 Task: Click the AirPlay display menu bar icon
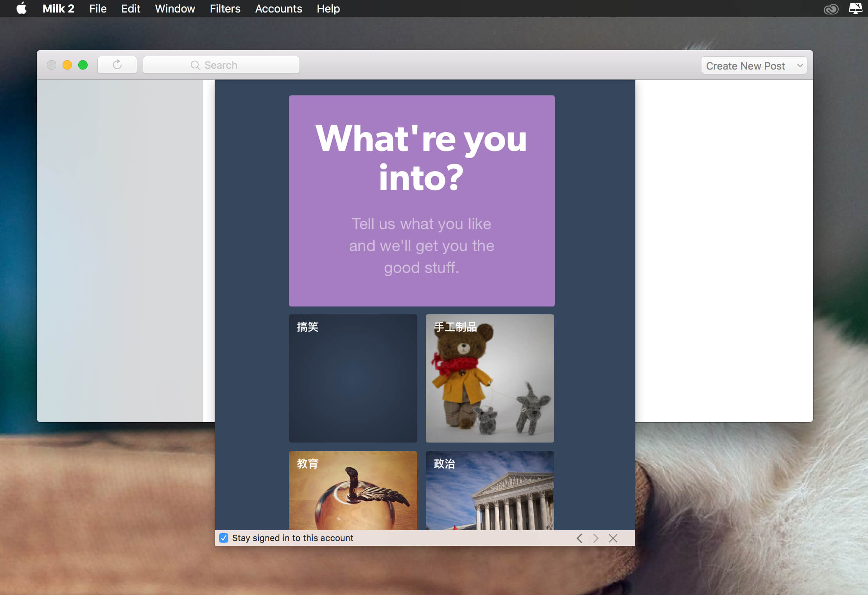855,8
